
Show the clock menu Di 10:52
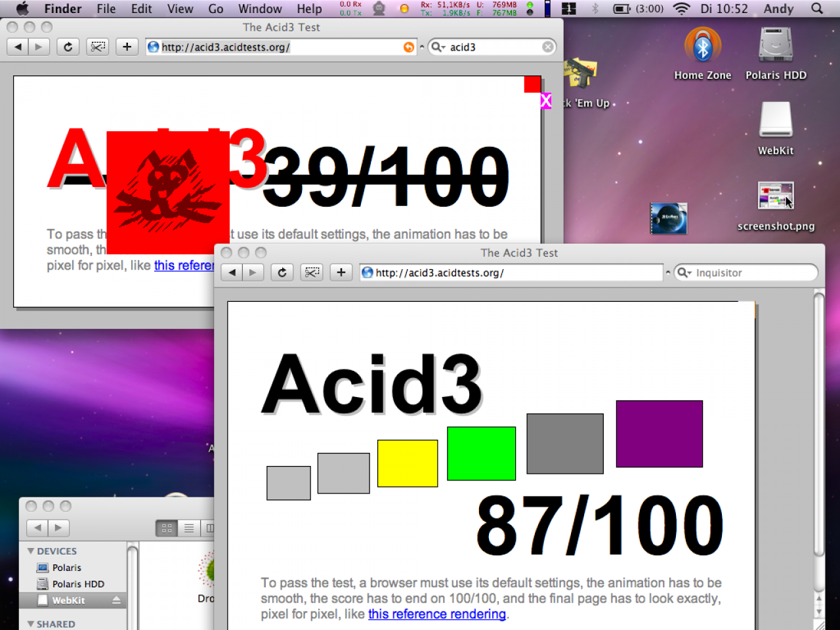[x=724, y=9]
